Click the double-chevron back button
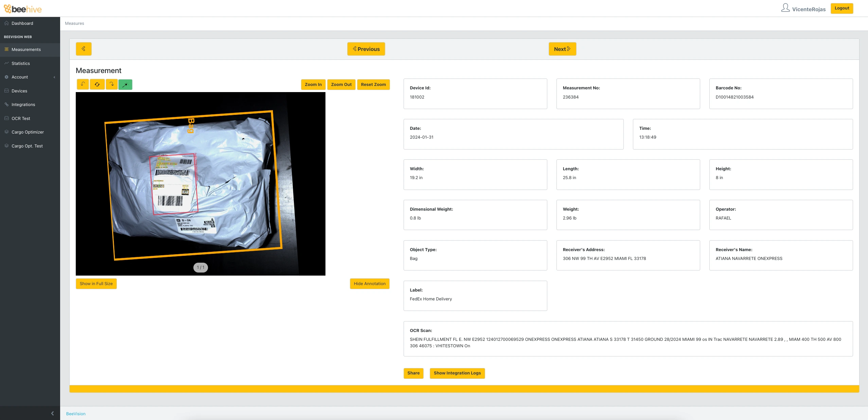Image resolution: width=868 pixels, height=420 pixels. click(x=84, y=49)
